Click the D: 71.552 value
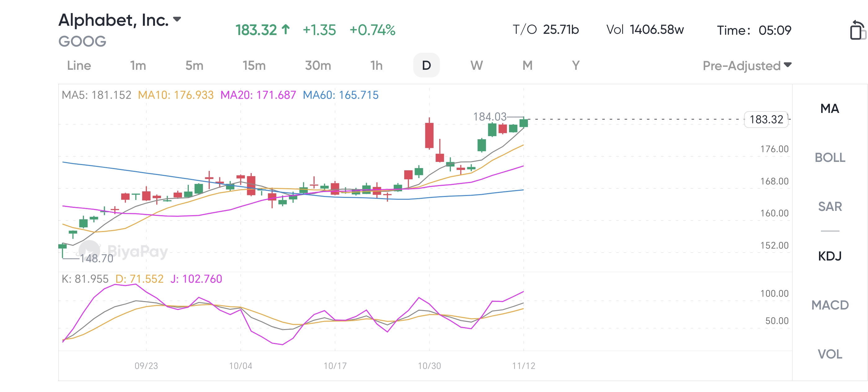The width and height of the screenshot is (868, 392). (139, 279)
